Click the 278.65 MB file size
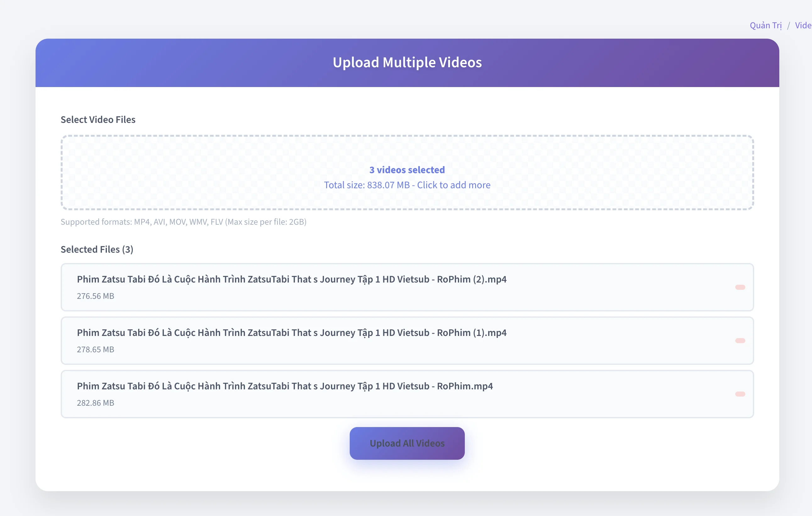 (x=95, y=349)
